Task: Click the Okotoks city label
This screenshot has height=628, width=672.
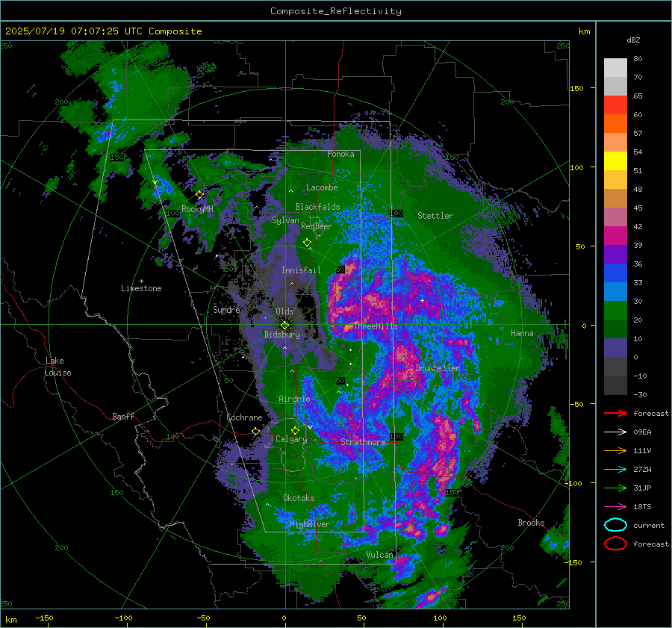Action: [299, 498]
